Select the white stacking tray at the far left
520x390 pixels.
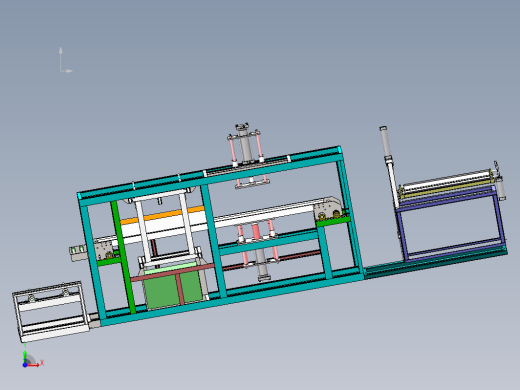point(51,311)
